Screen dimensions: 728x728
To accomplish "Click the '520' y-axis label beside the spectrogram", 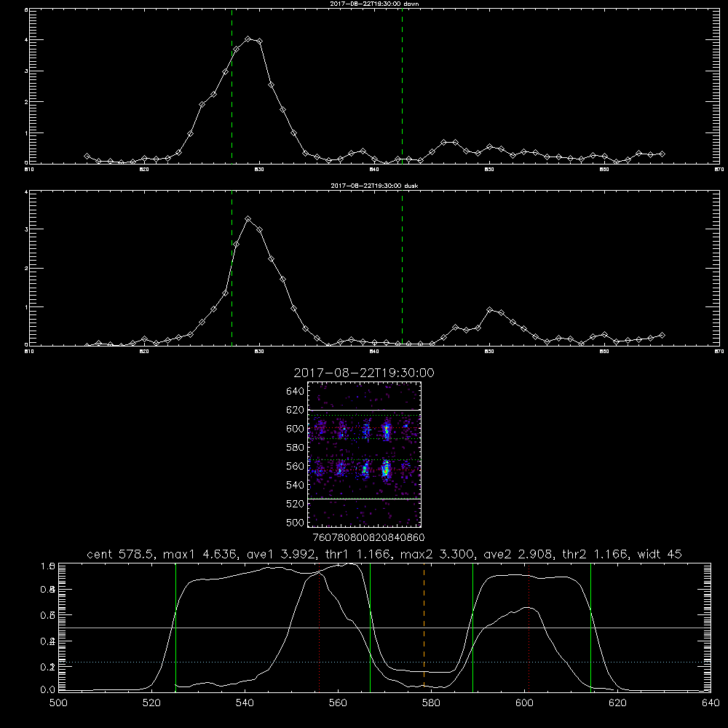I will 296,504.
